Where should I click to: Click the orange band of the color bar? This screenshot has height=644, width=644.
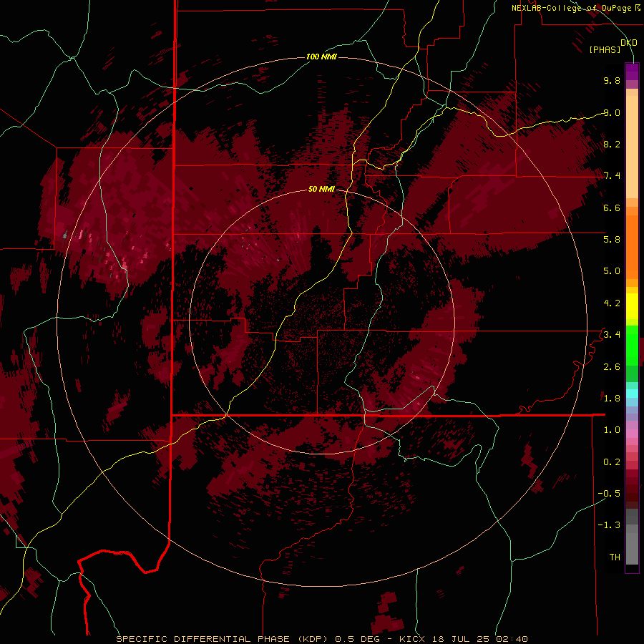pos(632,248)
